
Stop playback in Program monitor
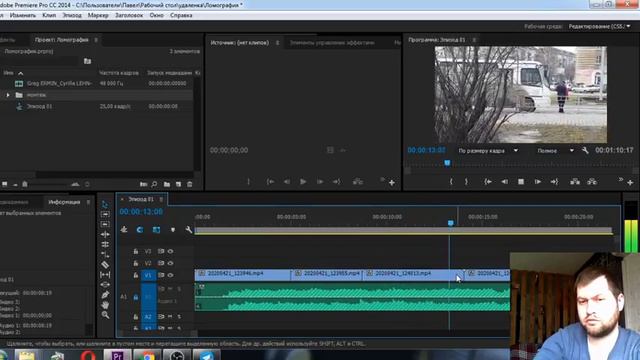521,182
